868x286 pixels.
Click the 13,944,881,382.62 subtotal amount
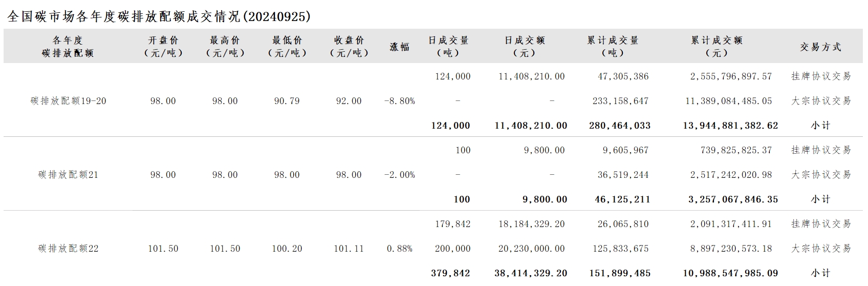click(x=730, y=126)
